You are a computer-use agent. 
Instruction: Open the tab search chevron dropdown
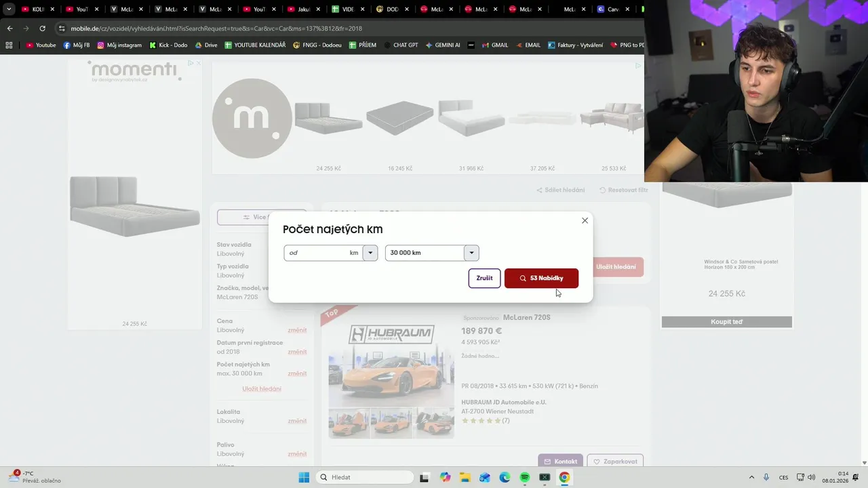9,9
